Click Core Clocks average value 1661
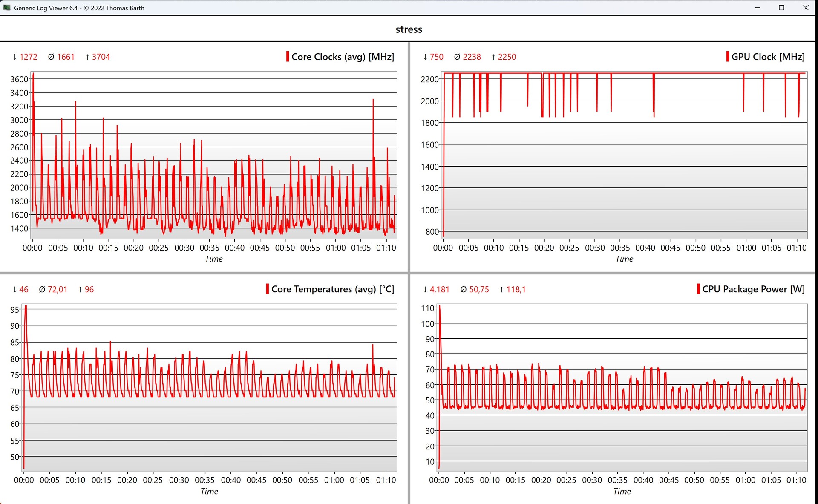The image size is (818, 504). point(66,57)
